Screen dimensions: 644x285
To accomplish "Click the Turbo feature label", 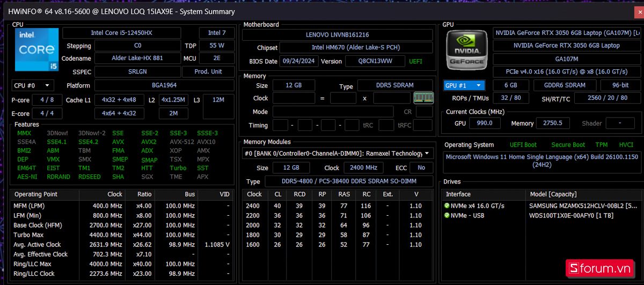I will 178,168.
